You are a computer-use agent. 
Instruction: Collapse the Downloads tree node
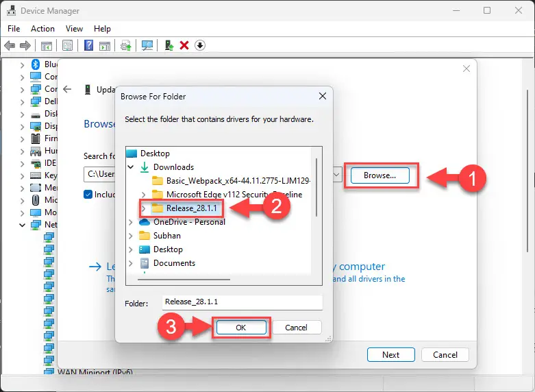130,167
